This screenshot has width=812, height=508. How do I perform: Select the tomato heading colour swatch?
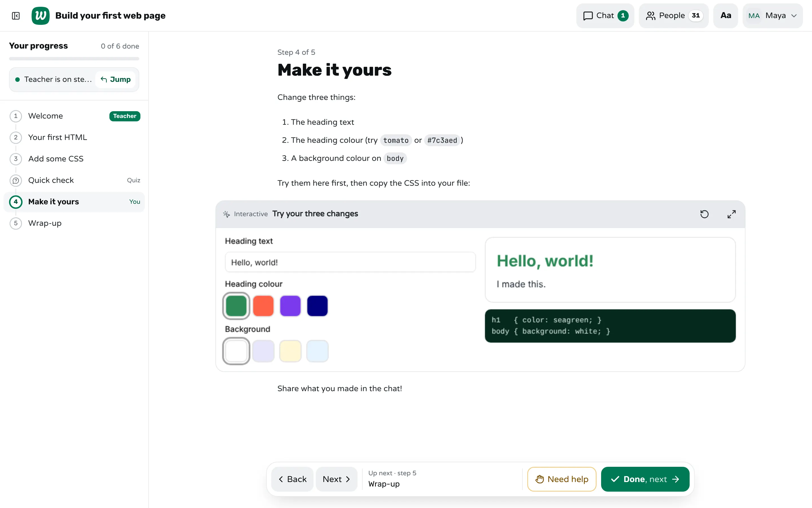click(x=263, y=306)
